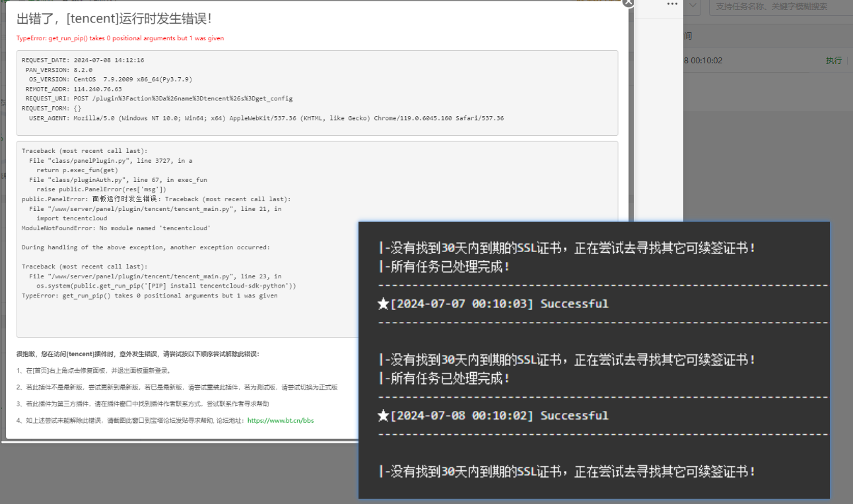Click the green 执行 link in the task row
The height and width of the screenshot is (504, 853).
(834, 61)
